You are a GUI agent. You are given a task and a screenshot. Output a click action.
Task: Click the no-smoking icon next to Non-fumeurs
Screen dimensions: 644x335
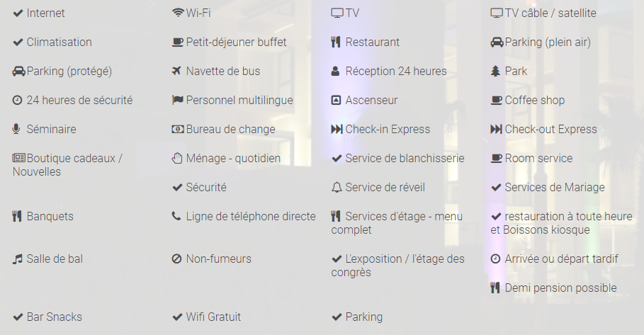coord(177,259)
